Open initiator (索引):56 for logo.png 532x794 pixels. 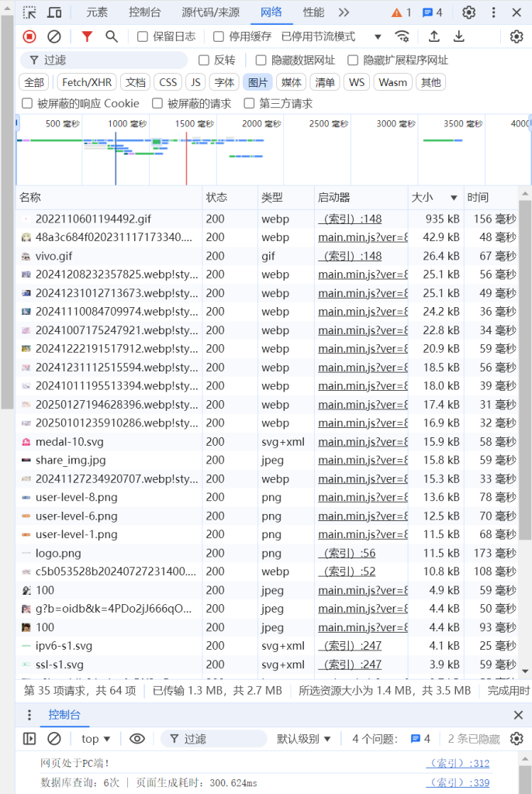347,554
